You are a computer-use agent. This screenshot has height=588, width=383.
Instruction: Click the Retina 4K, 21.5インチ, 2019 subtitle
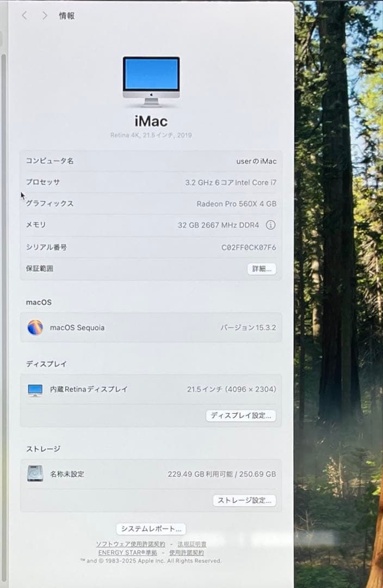pyautogui.click(x=151, y=135)
